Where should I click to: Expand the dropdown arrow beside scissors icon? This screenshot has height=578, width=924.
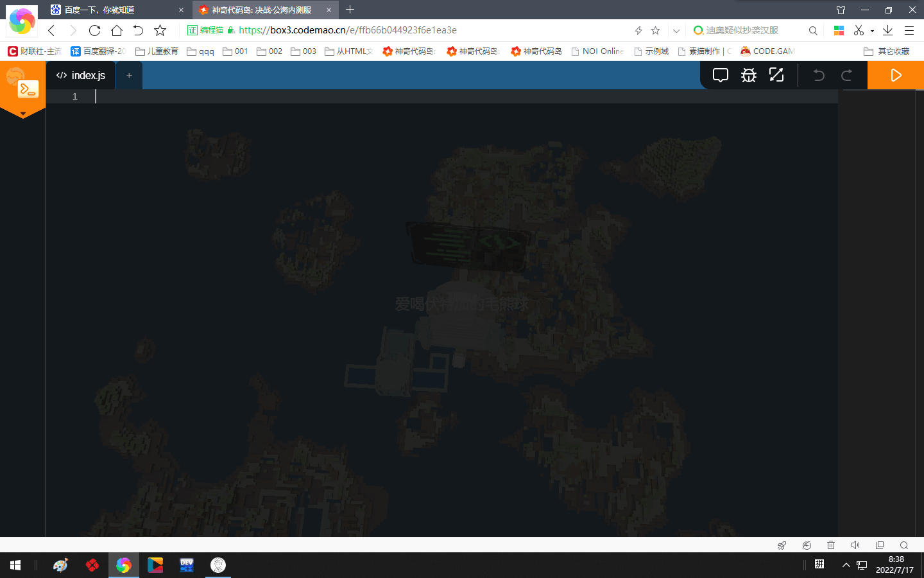tap(872, 31)
